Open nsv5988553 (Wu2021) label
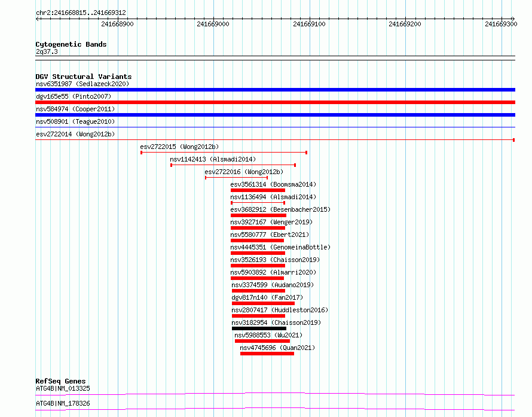 [268, 335]
